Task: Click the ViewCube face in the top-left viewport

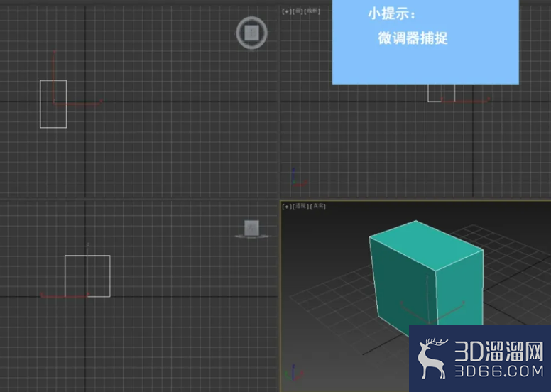Action: pyautogui.click(x=251, y=33)
